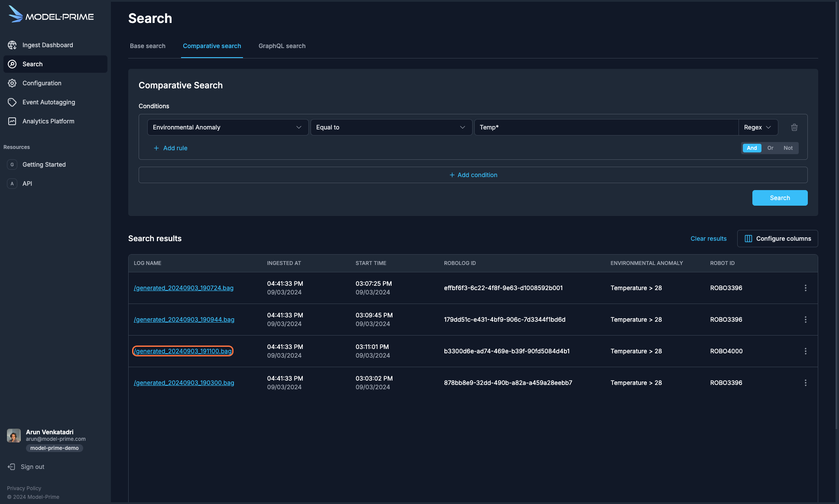Click the plus icon beside Add condition
839x504 pixels.
[x=452, y=175]
